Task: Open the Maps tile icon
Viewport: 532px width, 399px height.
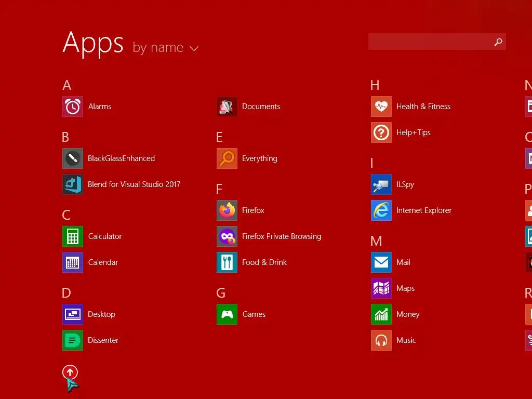Action: click(x=381, y=288)
